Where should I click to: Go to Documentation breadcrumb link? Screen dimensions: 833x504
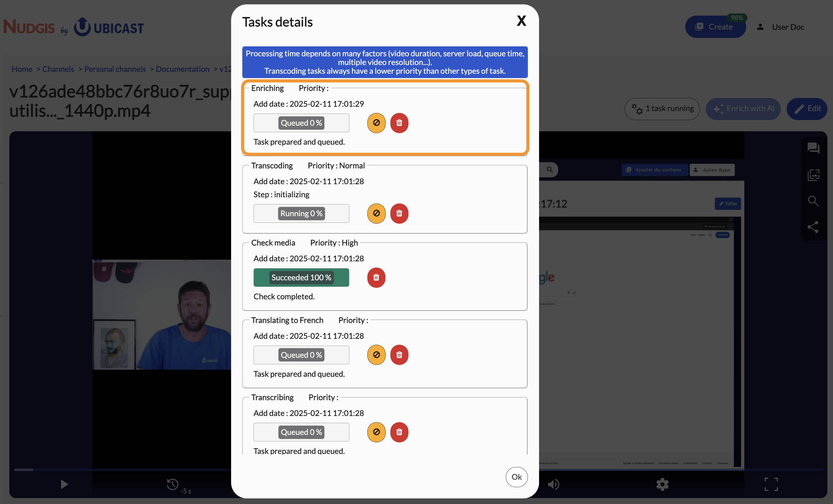(183, 69)
